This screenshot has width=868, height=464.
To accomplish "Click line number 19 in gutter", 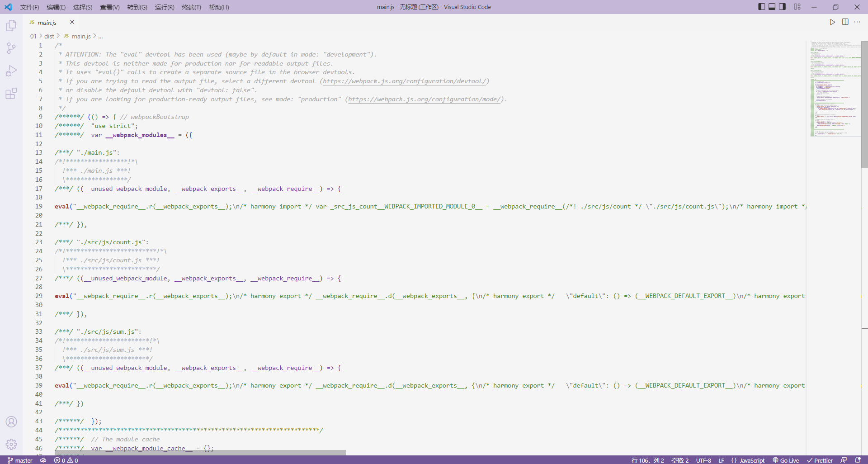I will tap(39, 207).
